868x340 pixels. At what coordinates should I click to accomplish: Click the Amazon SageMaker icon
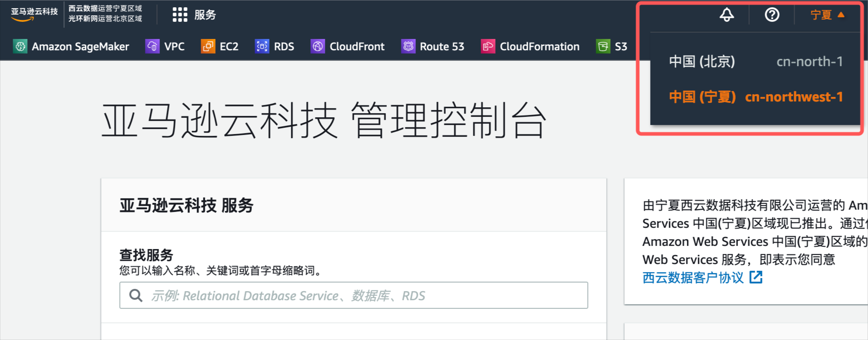(x=20, y=46)
